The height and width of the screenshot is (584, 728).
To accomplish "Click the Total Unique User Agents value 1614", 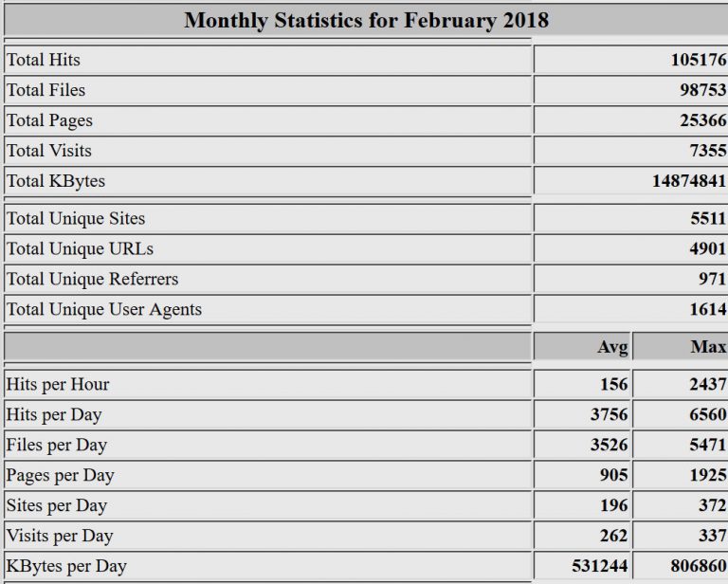I will pos(708,309).
